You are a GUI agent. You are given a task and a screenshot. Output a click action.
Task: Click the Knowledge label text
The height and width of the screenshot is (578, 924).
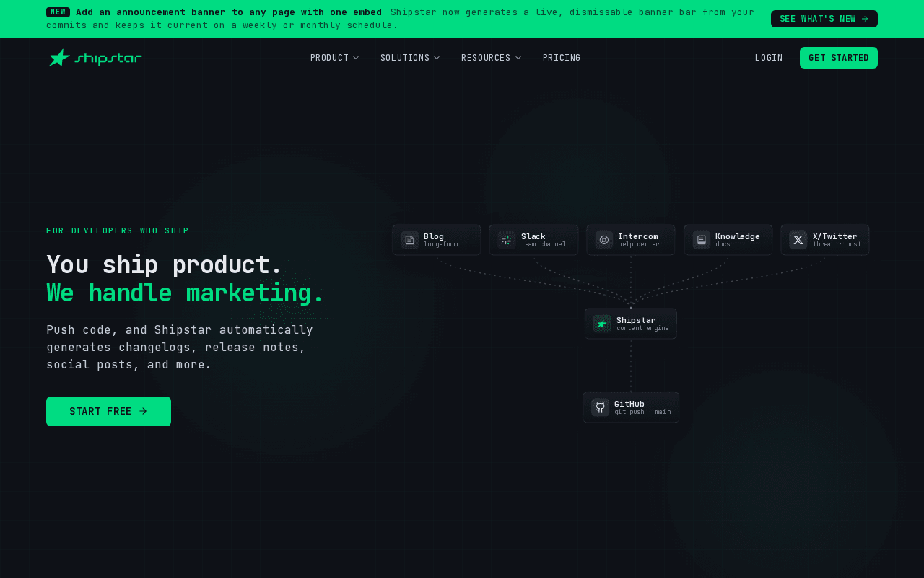pyautogui.click(x=738, y=236)
